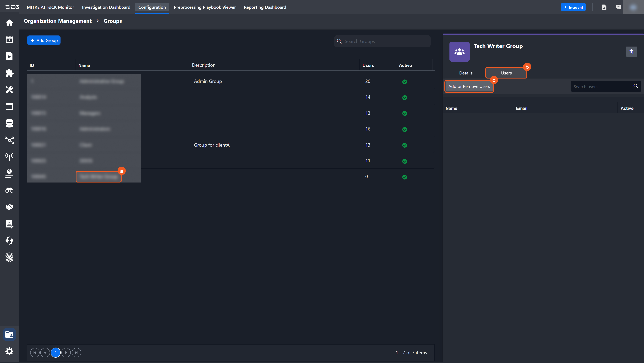Click active checkmark for Group for clientA

tap(405, 145)
